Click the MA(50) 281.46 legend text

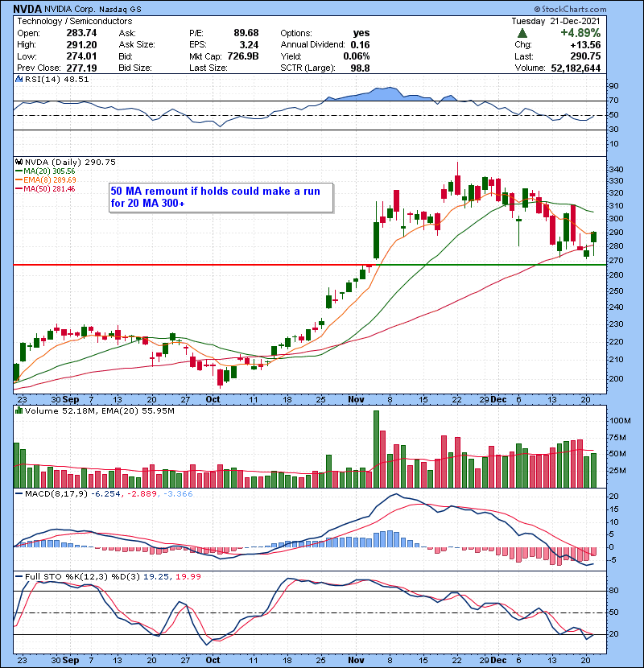49,189
